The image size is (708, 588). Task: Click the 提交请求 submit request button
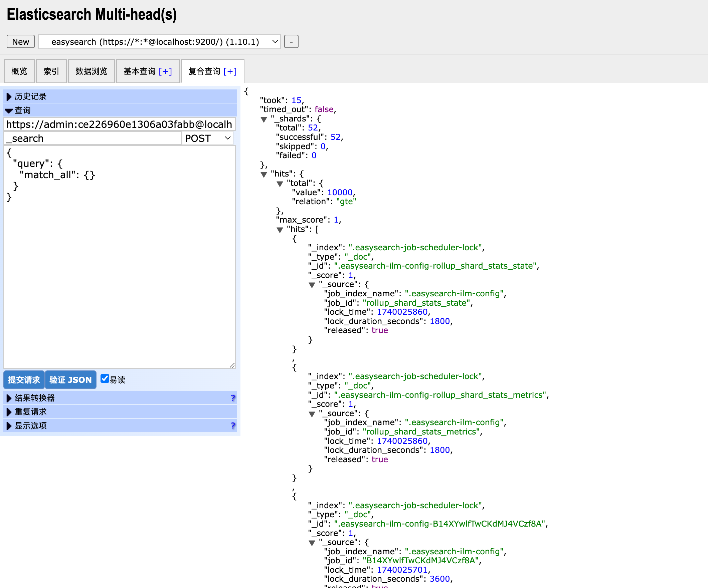(x=24, y=380)
